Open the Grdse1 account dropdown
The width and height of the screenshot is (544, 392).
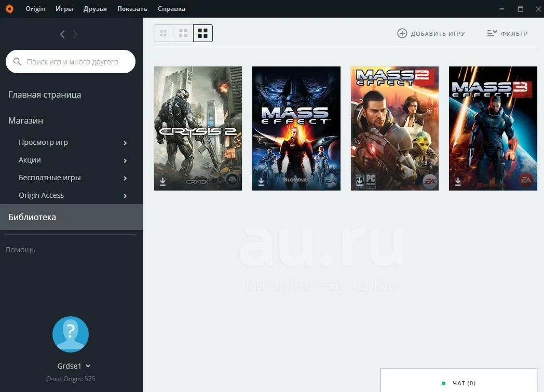pyautogui.click(x=88, y=366)
